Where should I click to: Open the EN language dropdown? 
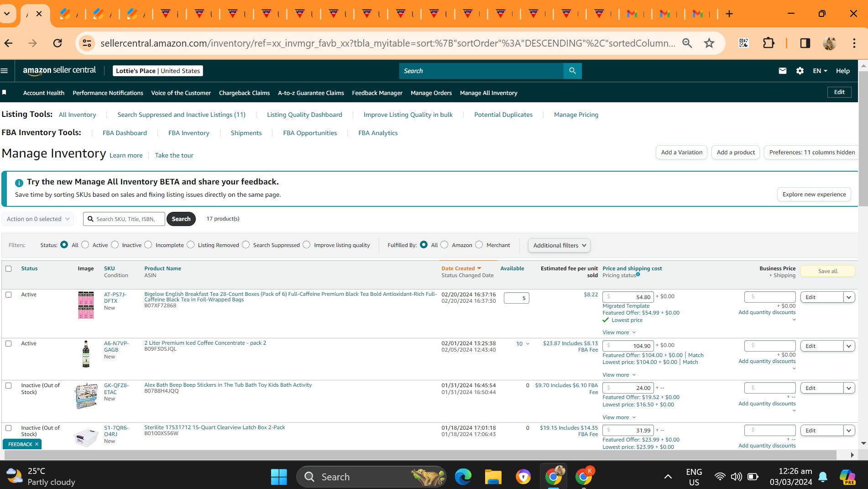pyautogui.click(x=820, y=71)
